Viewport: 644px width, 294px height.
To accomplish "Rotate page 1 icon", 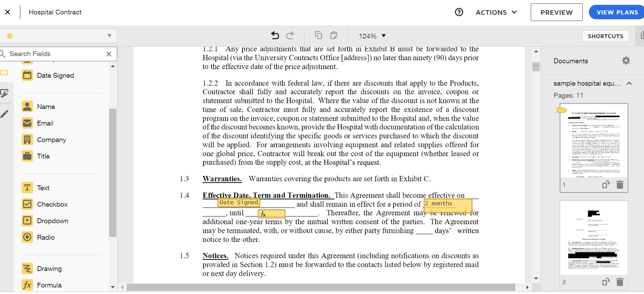I will (606, 185).
